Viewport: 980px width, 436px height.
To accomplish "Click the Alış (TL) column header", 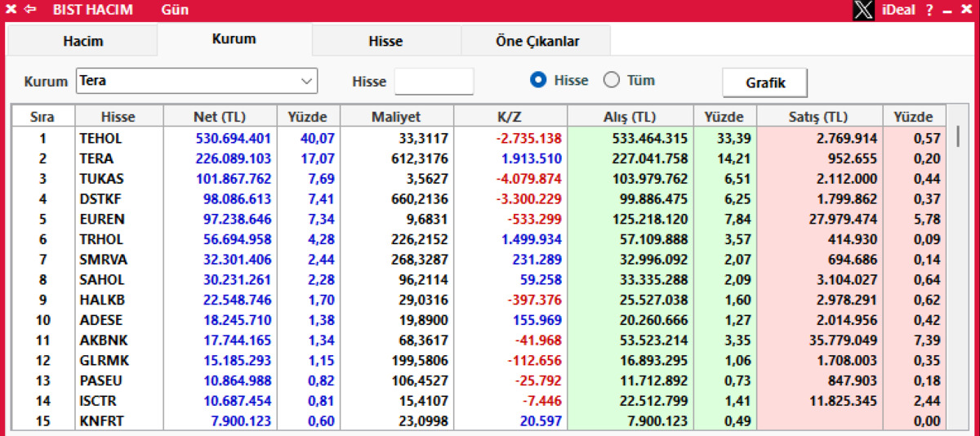I will pos(630,117).
